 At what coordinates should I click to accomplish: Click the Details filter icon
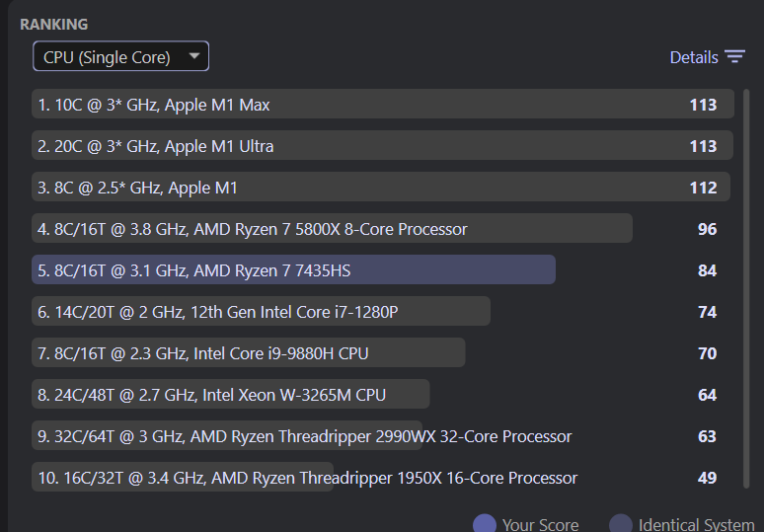[734, 57]
